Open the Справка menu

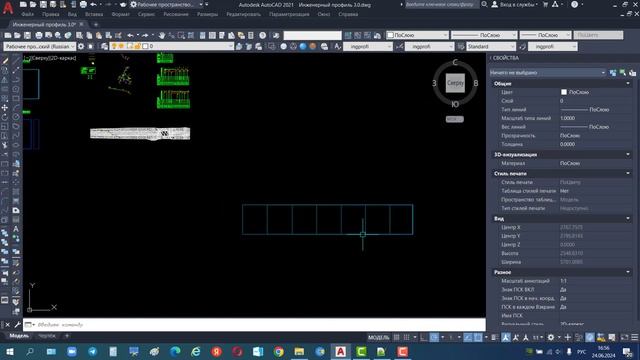coord(348,14)
